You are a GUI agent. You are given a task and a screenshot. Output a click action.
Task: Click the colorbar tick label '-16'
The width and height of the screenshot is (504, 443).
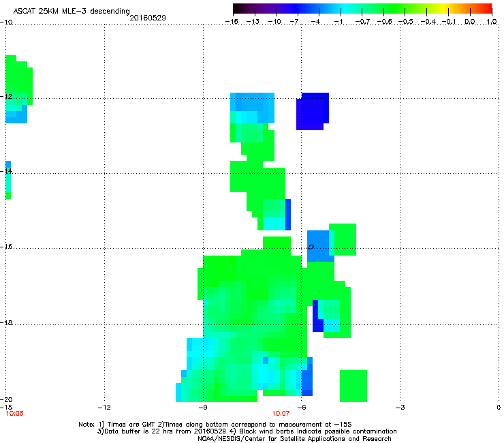[x=232, y=22]
